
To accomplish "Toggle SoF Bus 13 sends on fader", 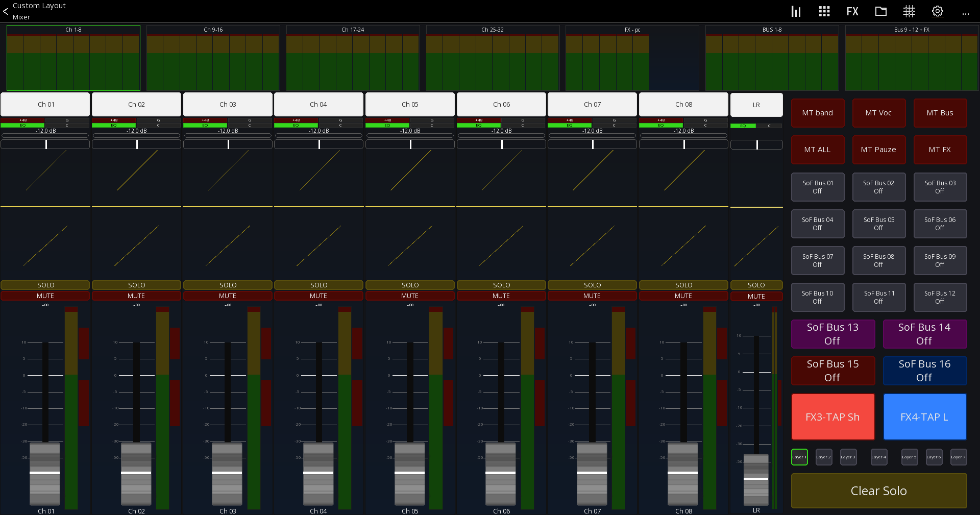I will (833, 334).
